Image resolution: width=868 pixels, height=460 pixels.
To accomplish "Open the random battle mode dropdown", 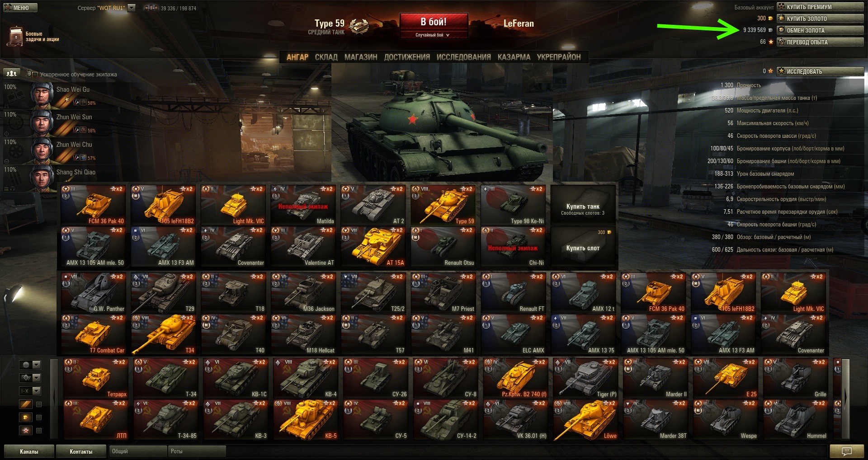I will [x=433, y=35].
